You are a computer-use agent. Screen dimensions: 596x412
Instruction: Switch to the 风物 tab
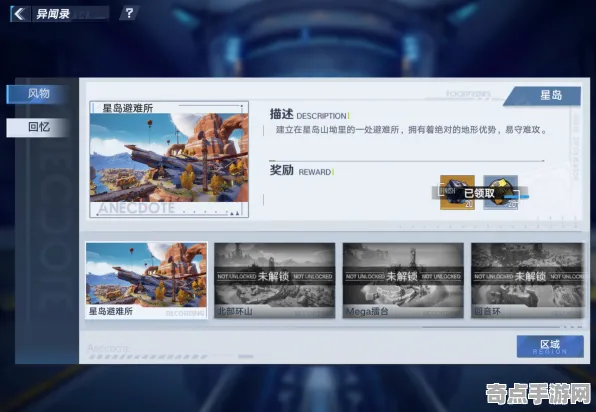(x=38, y=94)
